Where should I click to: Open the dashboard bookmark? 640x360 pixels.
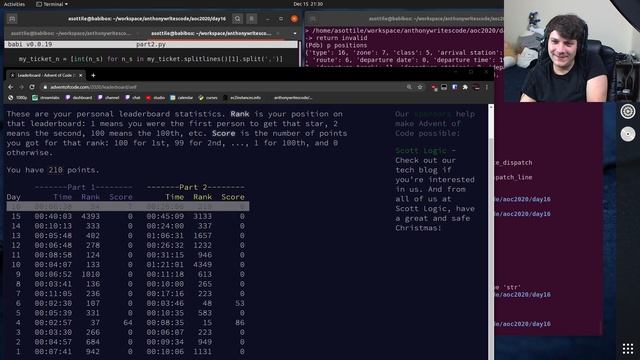click(79, 98)
